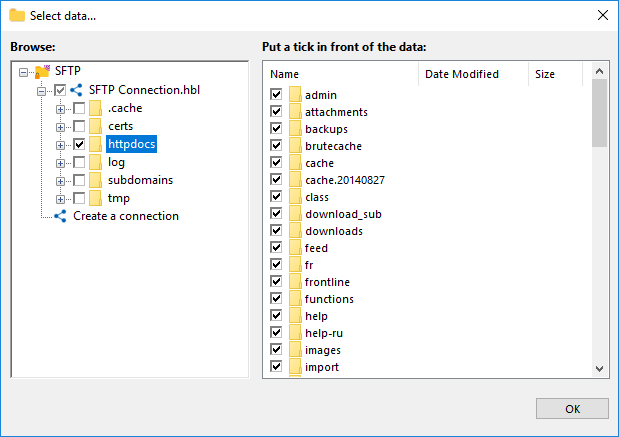Click the backups folder icon in list
This screenshot has height=437, width=619.
pos(295,129)
